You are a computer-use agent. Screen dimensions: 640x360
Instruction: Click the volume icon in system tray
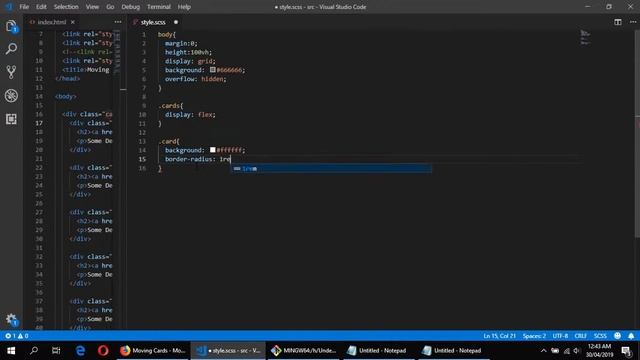click(x=576, y=350)
